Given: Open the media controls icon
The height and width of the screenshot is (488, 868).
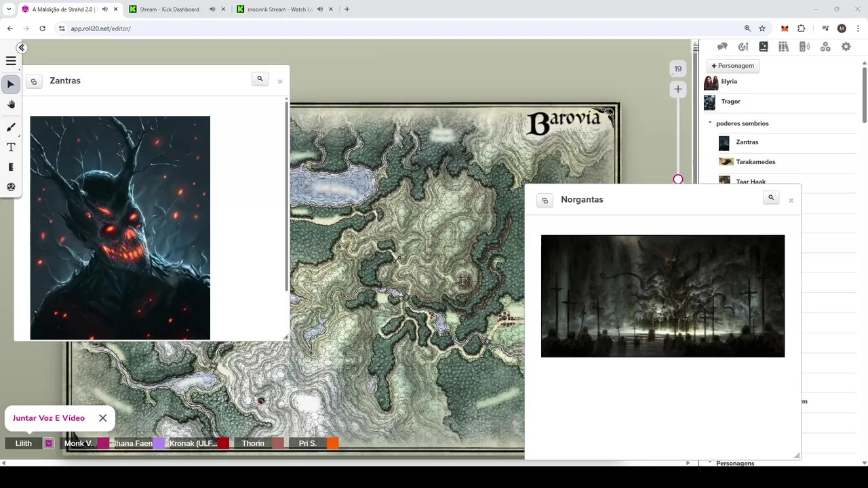Looking at the screenshot, I should click(825, 28).
